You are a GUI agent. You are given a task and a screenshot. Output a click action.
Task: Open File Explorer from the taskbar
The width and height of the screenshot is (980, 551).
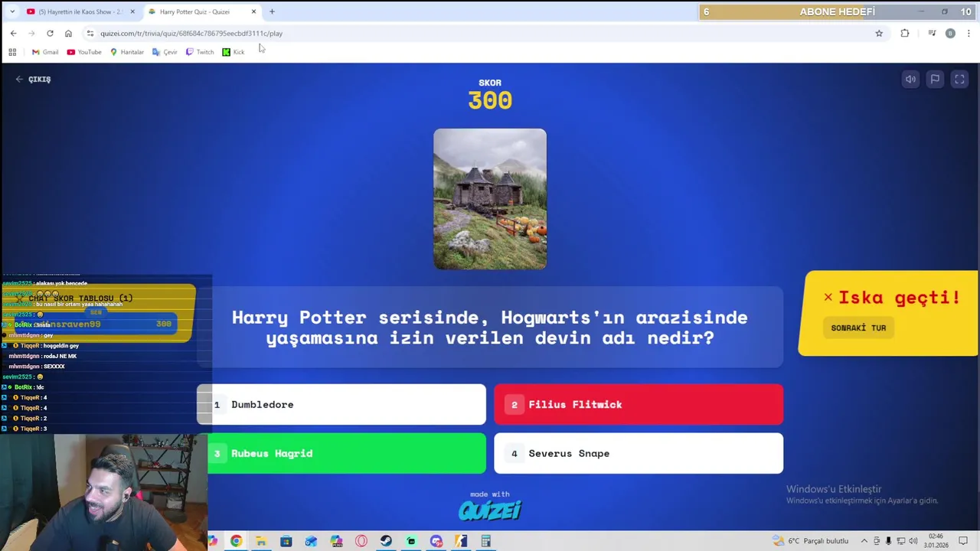261,541
